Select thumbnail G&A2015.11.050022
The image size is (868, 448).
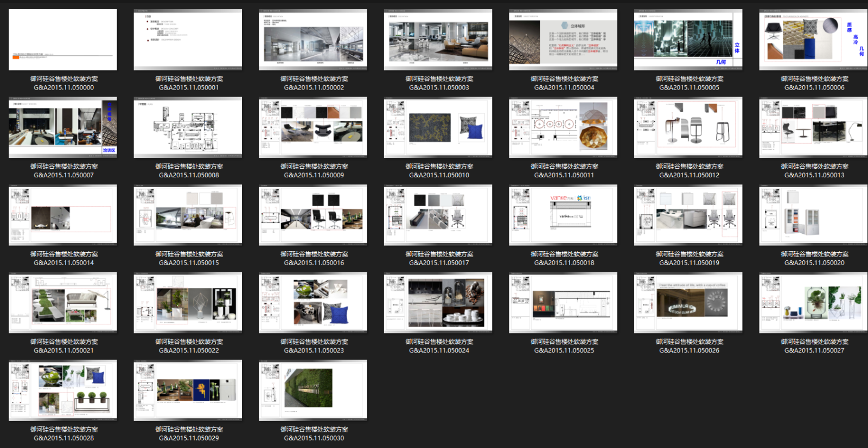tap(188, 303)
